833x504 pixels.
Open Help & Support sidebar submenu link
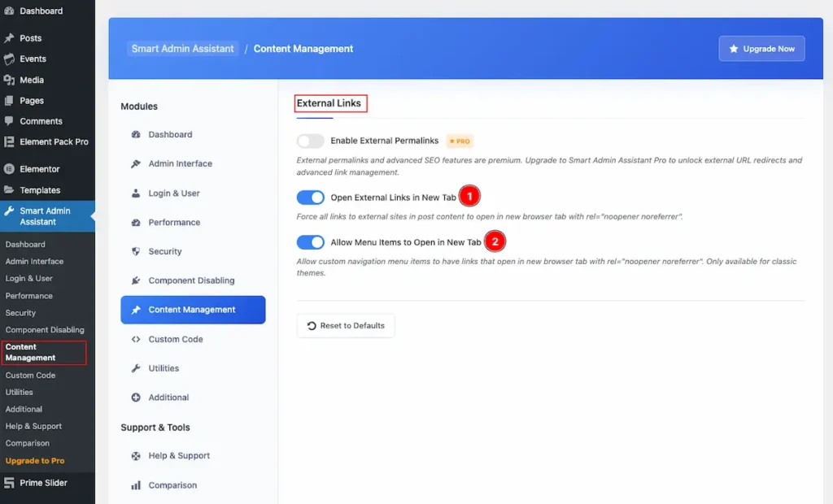pyautogui.click(x=33, y=426)
